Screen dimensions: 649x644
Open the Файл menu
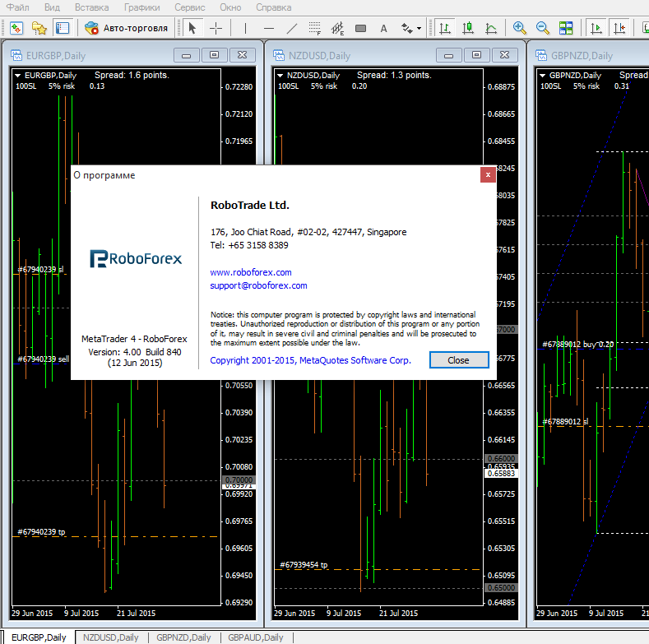pos(18,7)
